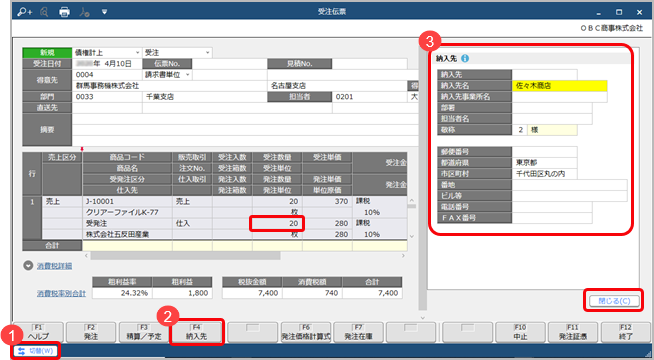Click the 納入先事業所名 input field
The height and width of the screenshot is (360, 654).
(559, 96)
